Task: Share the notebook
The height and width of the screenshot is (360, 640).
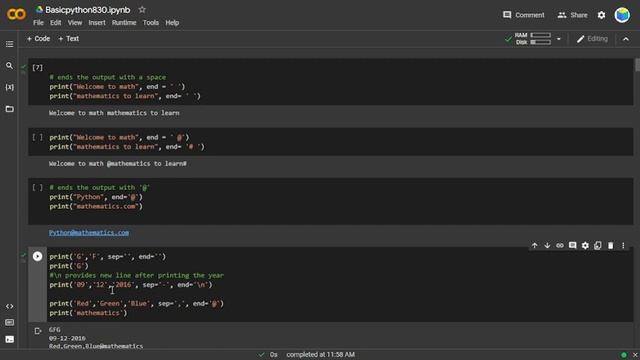Action: [x=572, y=15]
